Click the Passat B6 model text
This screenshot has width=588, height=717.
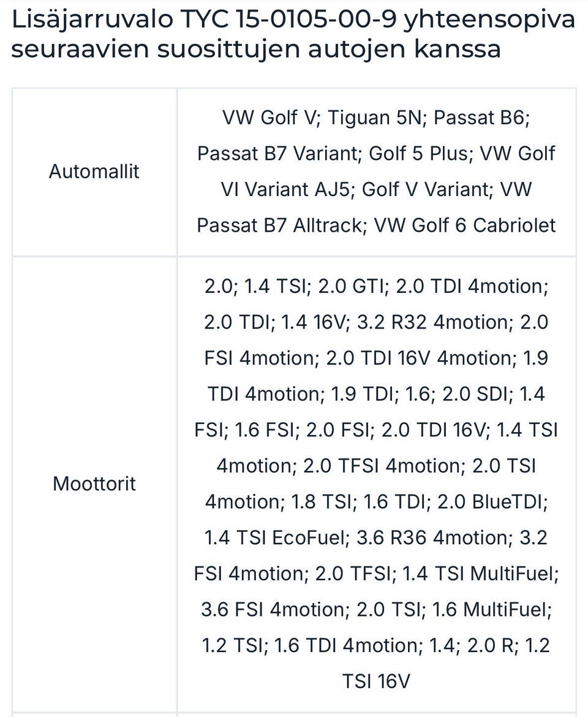pos(481,118)
